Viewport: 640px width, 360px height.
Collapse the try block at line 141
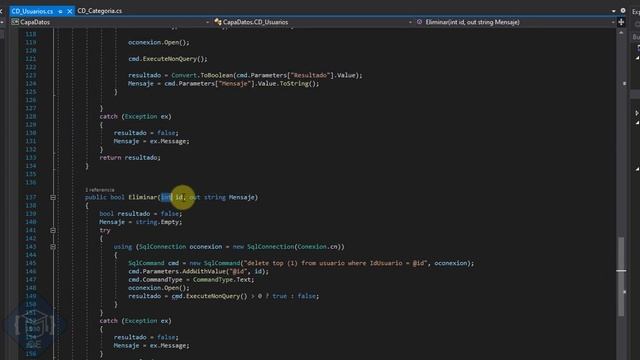[x=53, y=230]
